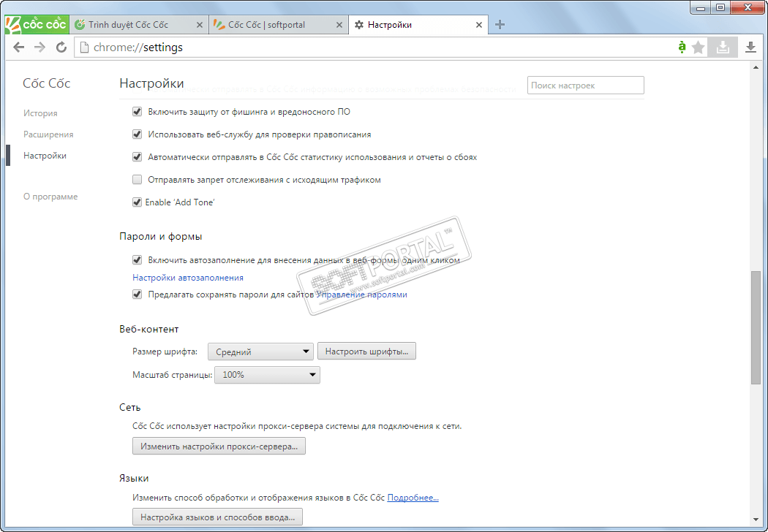Maximize the browser window

click(720, 7)
